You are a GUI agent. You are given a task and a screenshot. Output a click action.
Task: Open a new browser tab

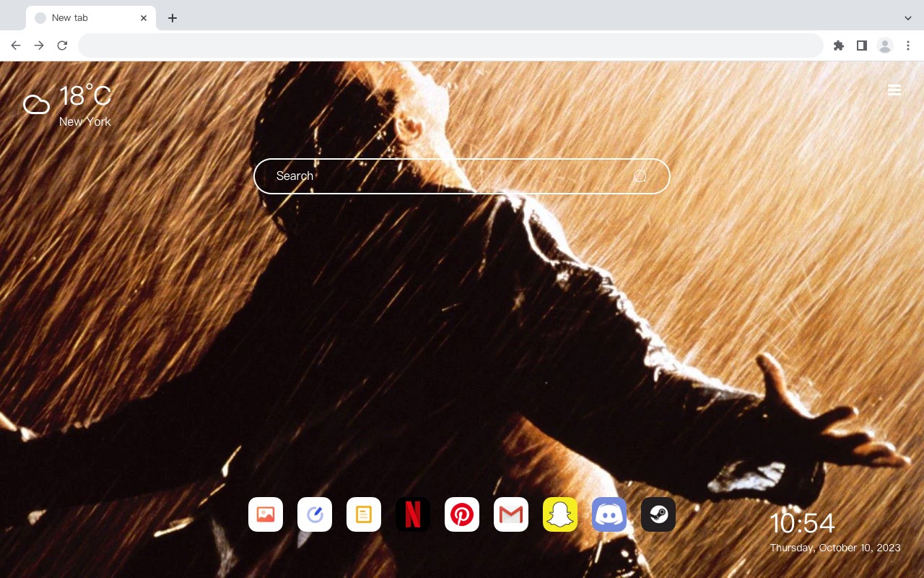click(x=172, y=18)
